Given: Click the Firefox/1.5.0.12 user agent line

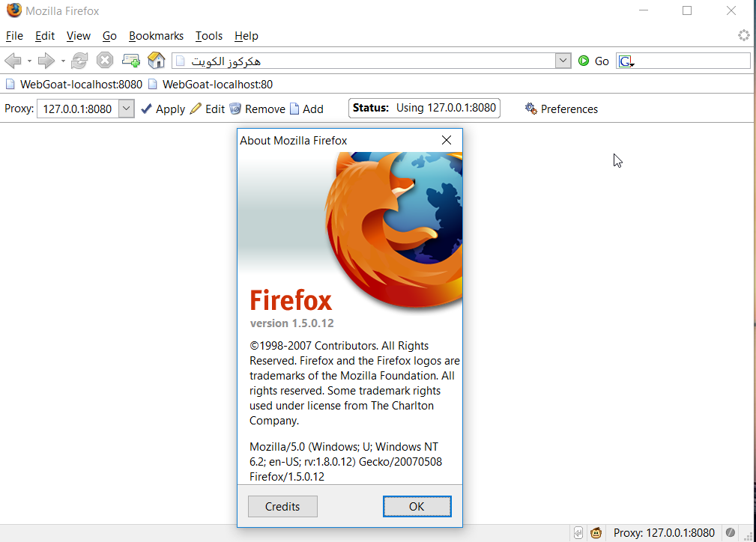Looking at the screenshot, I should [287, 477].
